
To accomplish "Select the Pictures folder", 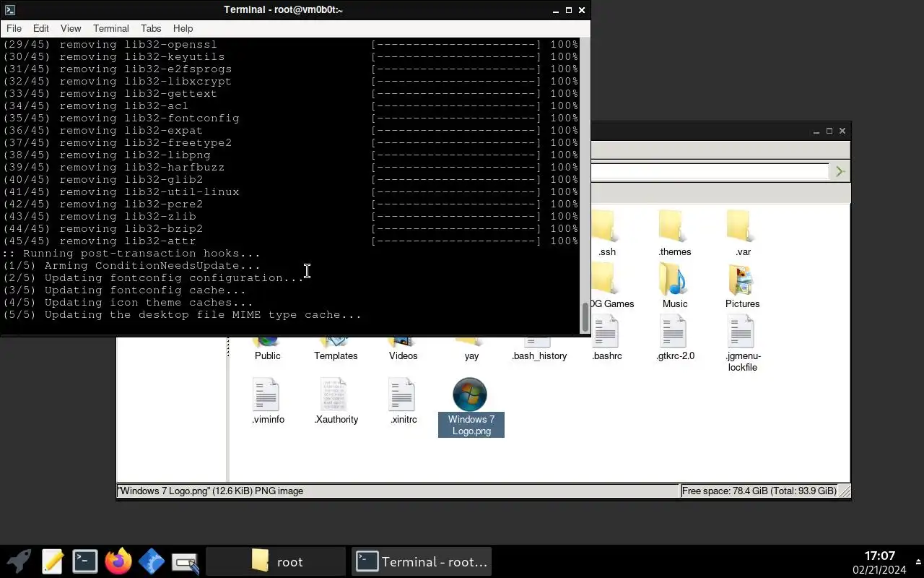I will [742, 285].
